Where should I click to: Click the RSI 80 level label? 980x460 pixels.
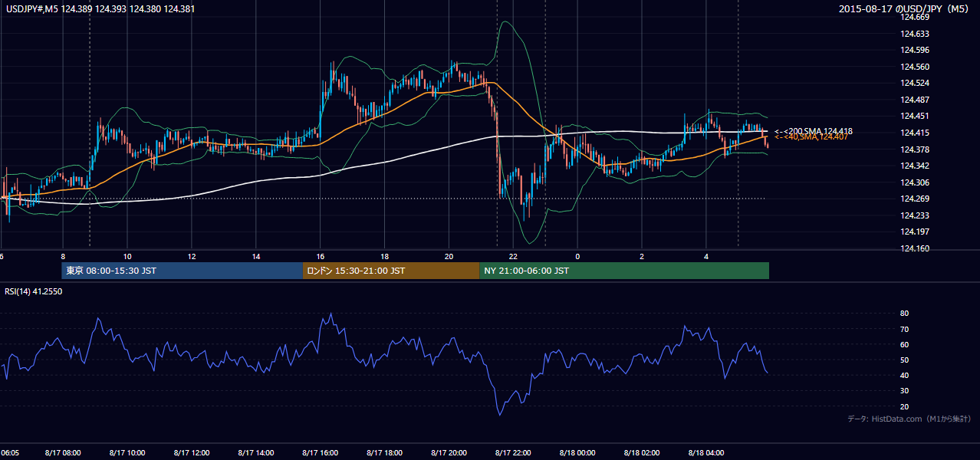(905, 314)
